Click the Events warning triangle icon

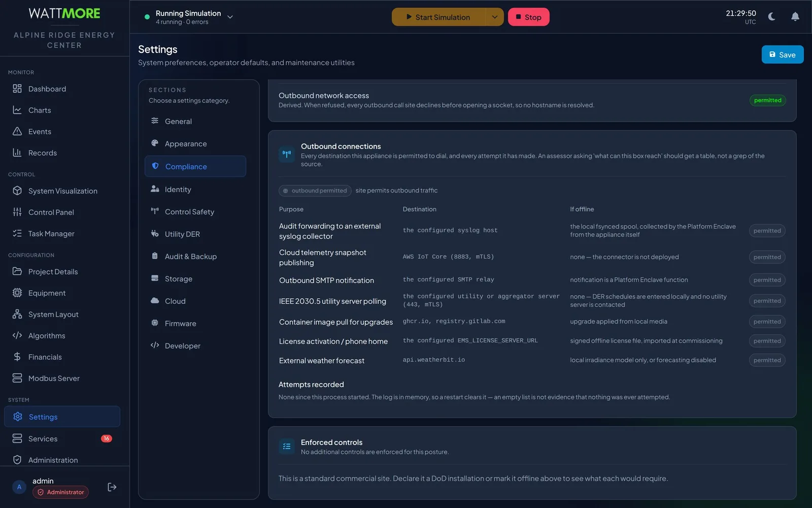(x=17, y=132)
